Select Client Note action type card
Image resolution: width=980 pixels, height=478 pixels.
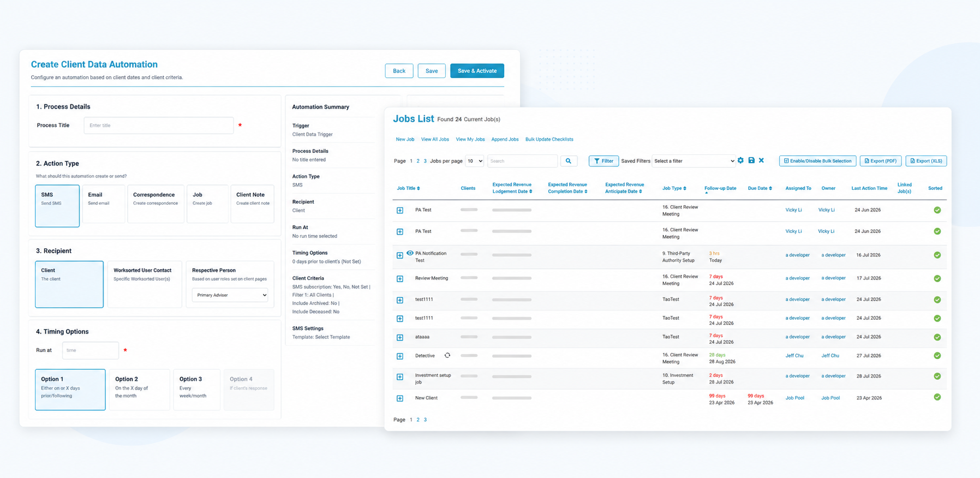pos(253,205)
